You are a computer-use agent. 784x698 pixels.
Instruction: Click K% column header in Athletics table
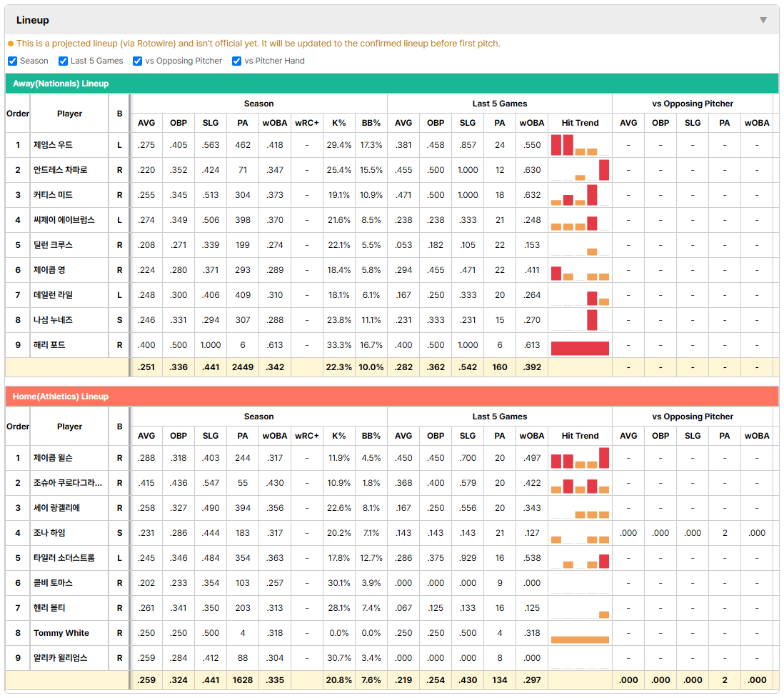339,436
